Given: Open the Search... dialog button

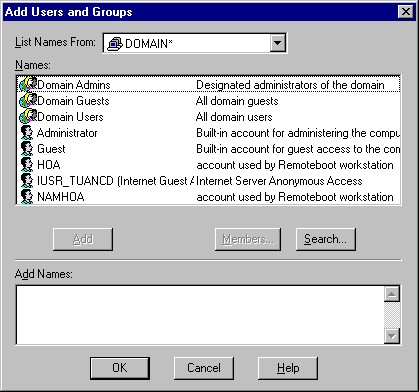Looking at the screenshot, I should pos(326,239).
